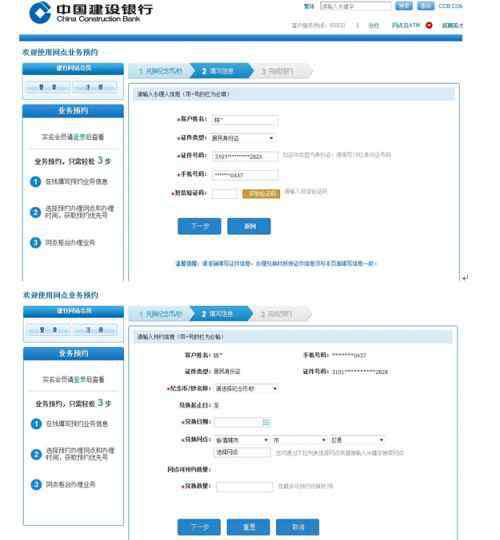Screen dimensions: 500x540
Task: Select the step 2 tab in upper wizard
Action: pyautogui.click(x=221, y=71)
